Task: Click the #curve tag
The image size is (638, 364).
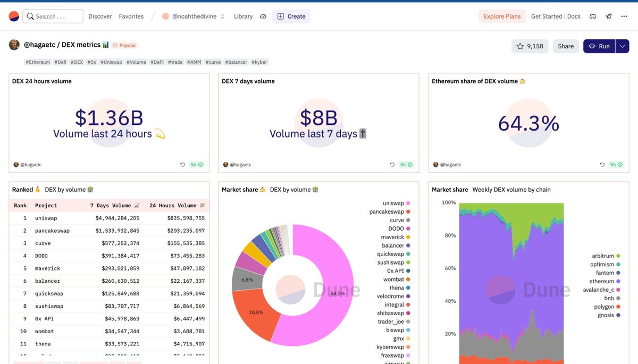Action: click(x=213, y=62)
